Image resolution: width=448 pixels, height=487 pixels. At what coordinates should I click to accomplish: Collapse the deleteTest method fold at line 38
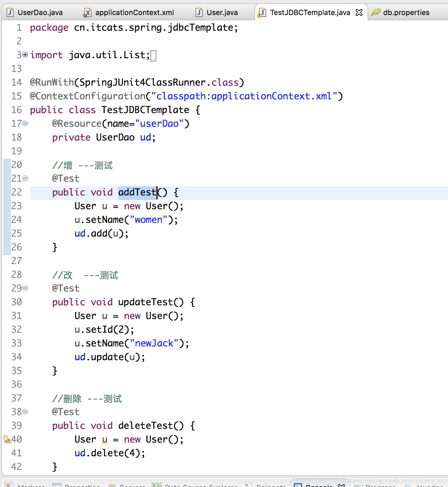coord(25,411)
